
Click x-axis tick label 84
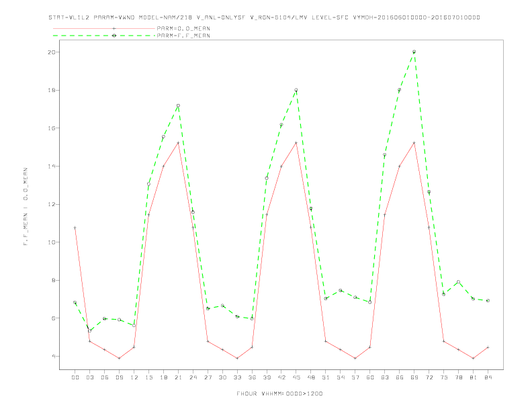488,377
